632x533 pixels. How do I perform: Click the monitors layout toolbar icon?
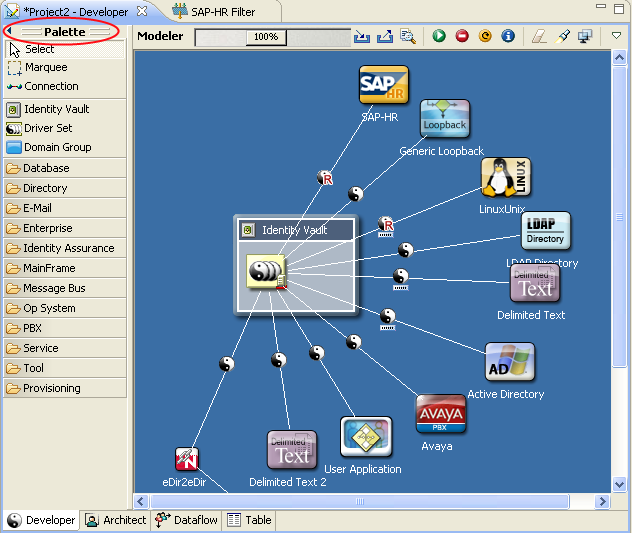pos(585,36)
